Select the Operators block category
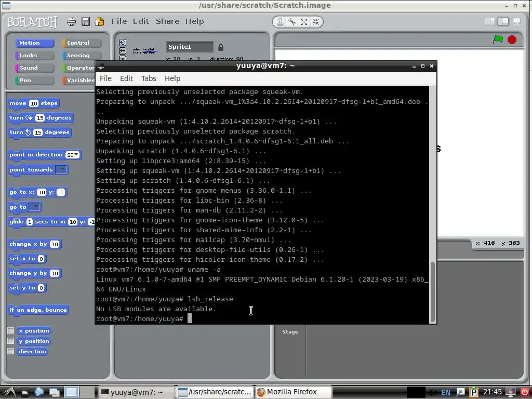Image resolution: width=532 pixels, height=399 pixels. click(x=79, y=68)
